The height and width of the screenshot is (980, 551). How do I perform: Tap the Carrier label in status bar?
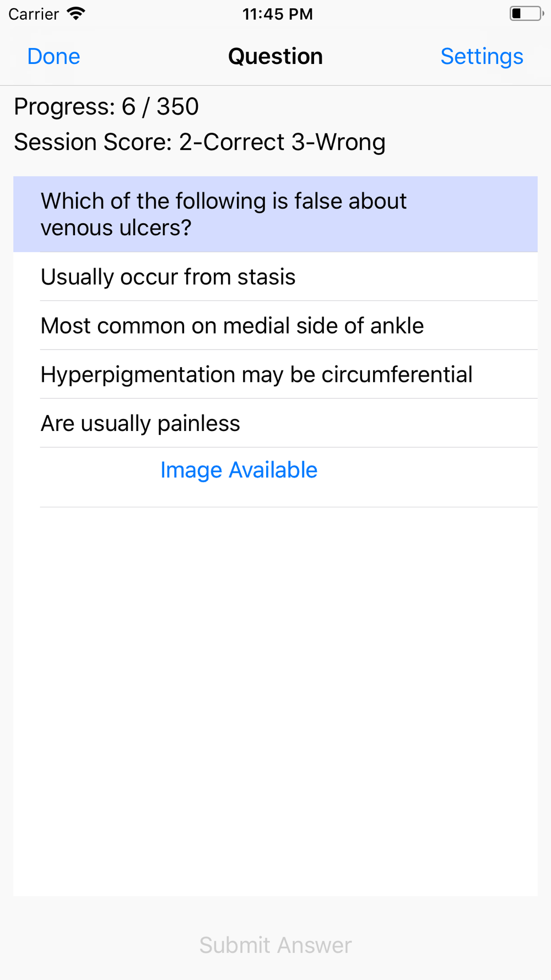click(34, 14)
